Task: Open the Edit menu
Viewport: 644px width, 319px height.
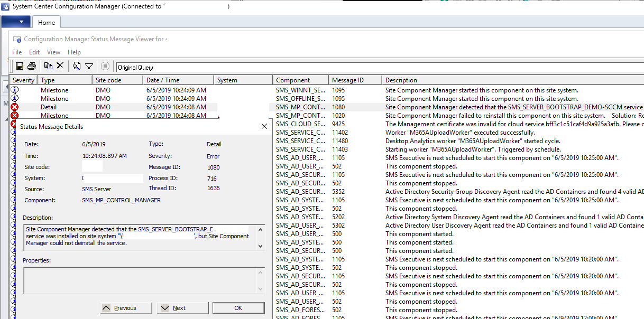Action: [34, 52]
